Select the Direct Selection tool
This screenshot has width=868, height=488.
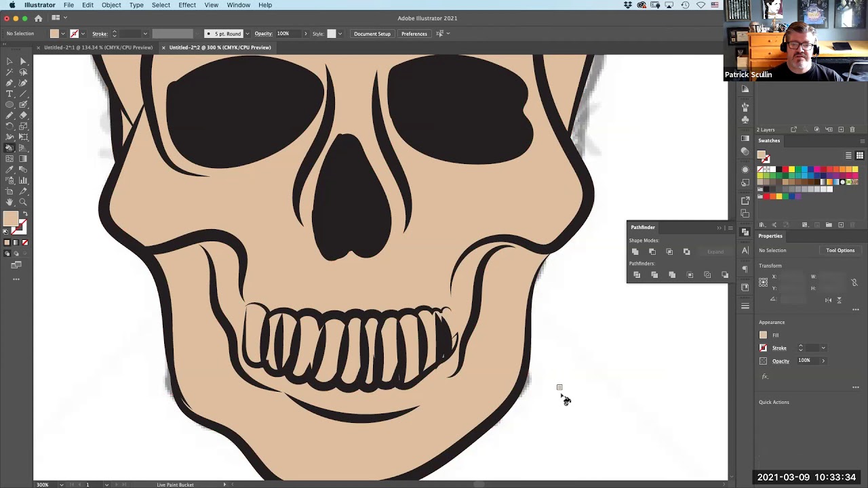coord(23,61)
